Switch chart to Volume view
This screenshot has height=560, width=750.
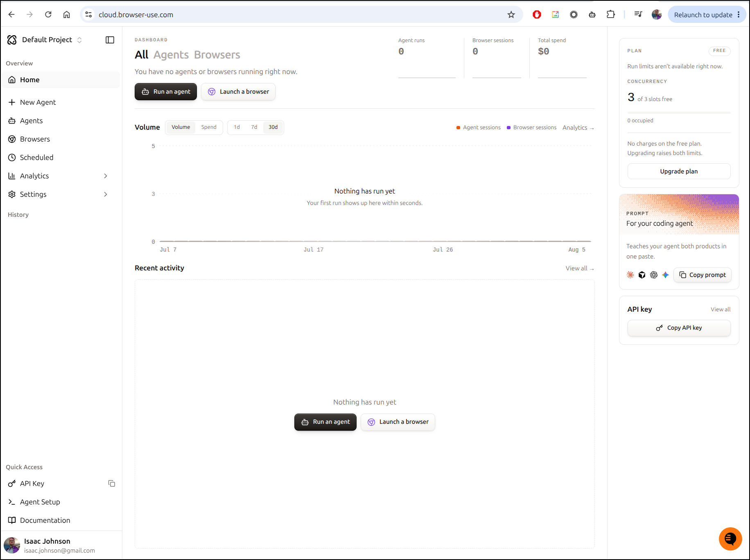click(x=181, y=127)
